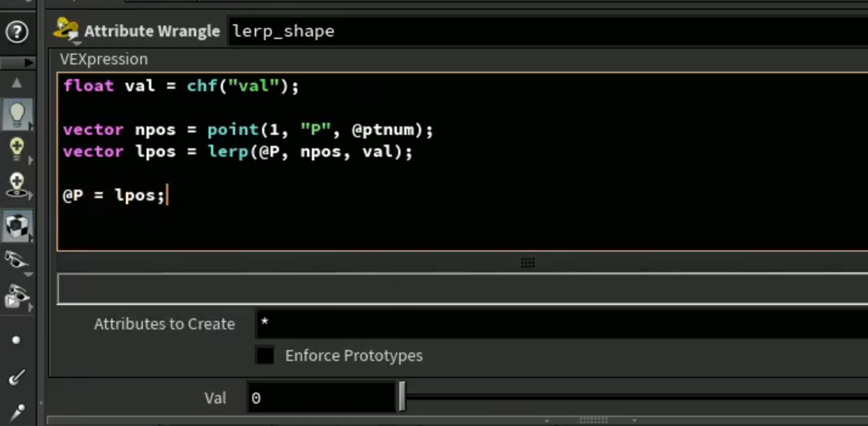The height and width of the screenshot is (426, 868).
Task: Click the code line starting 'vector npos'
Action: click(x=248, y=129)
